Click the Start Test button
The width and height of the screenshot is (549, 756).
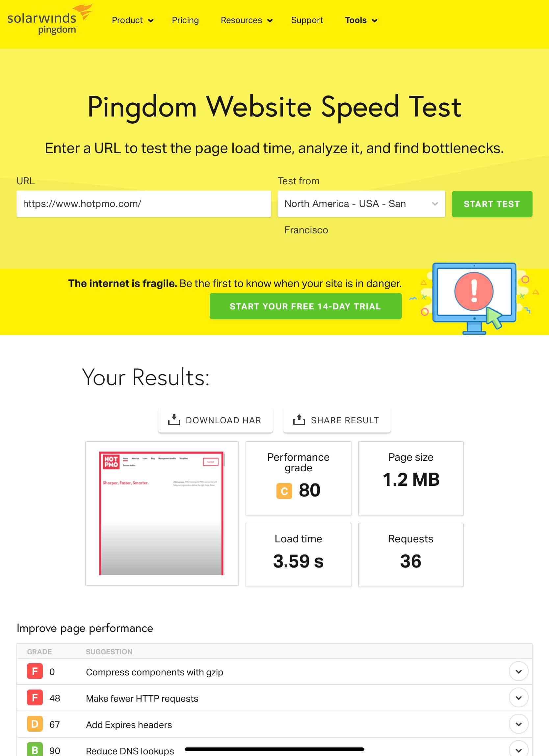click(x=492, y=204)
